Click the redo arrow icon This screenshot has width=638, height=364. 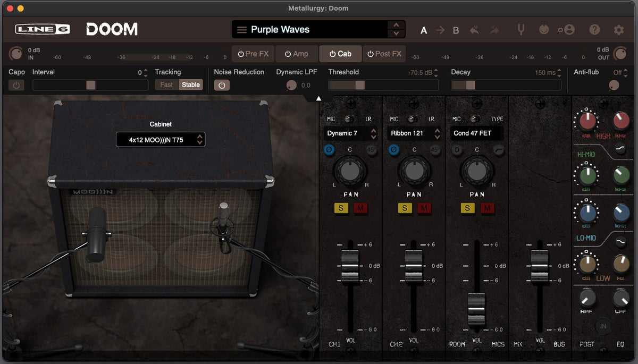coord(494,30)
